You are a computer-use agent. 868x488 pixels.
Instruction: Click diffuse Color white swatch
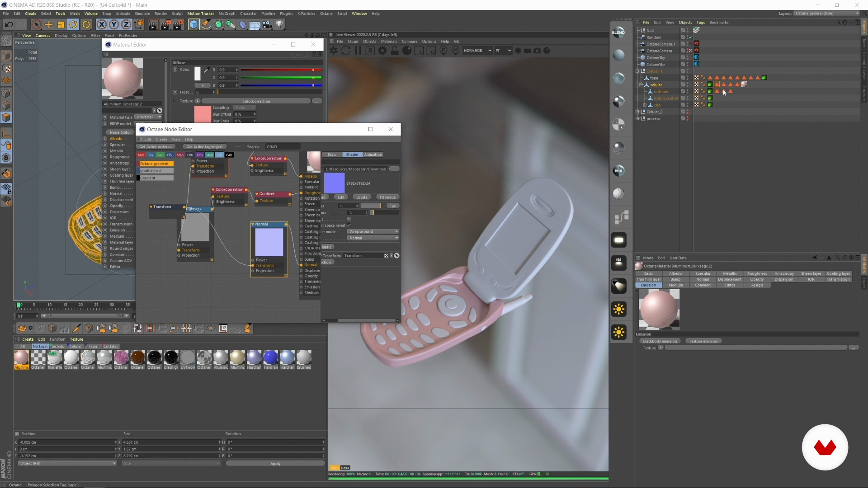click(197, 73)
